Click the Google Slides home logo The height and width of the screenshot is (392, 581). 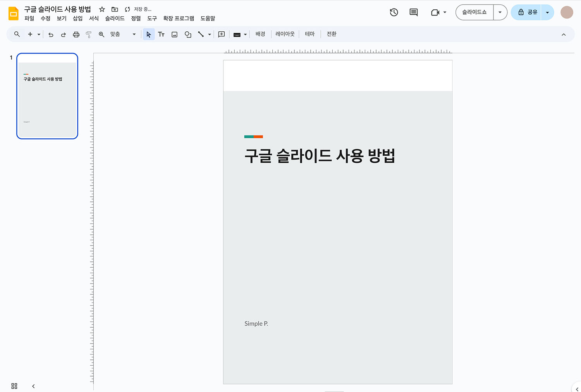click(x=14, y=13)
